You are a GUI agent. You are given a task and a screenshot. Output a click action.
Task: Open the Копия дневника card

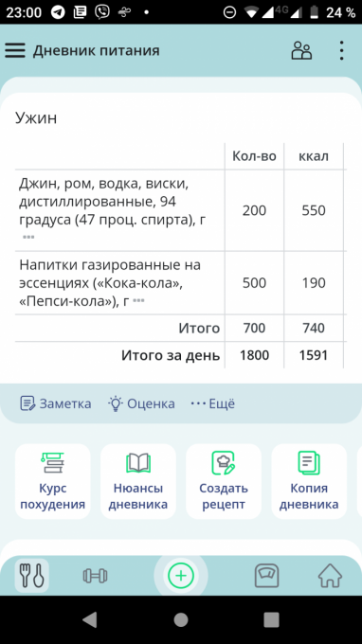click(309, 481)
